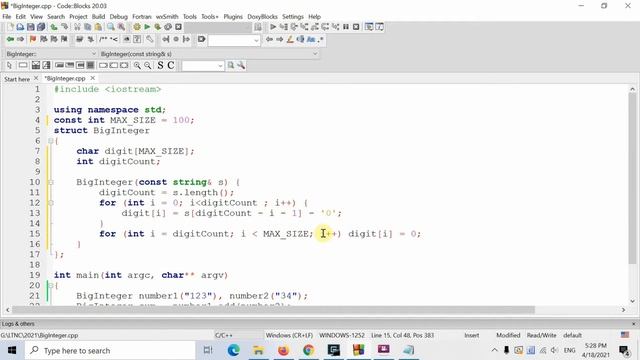
Task: Click the Find magnifier icon
Action: coord(111,27)
